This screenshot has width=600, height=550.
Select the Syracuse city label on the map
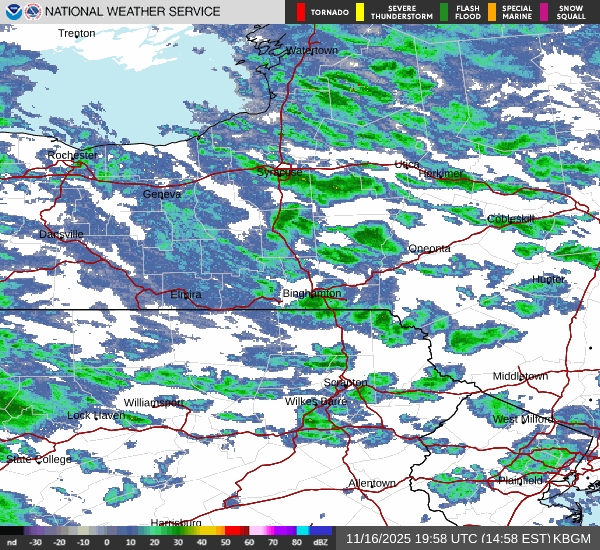click(279, 171)
